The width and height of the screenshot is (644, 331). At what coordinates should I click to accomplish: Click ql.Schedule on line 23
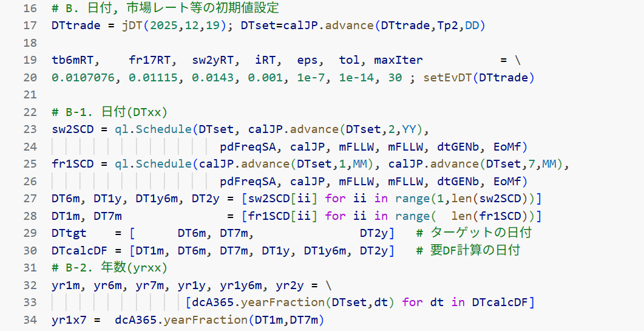pos(153,129)
